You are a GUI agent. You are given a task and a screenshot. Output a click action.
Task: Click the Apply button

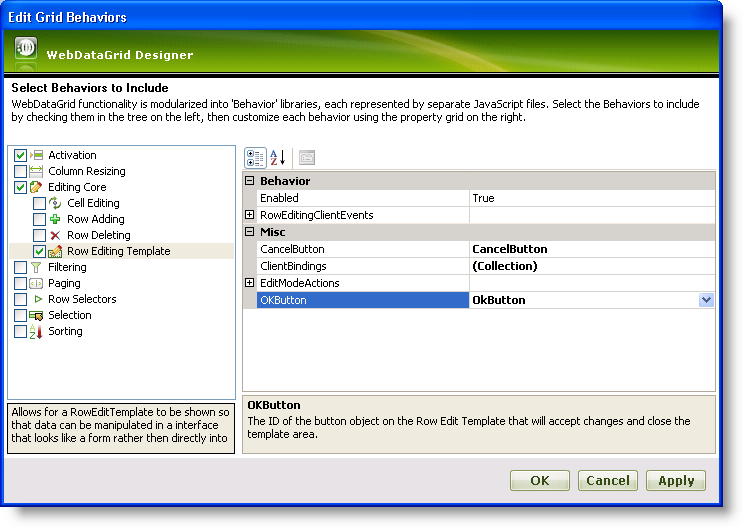click(x=676, y=481)
